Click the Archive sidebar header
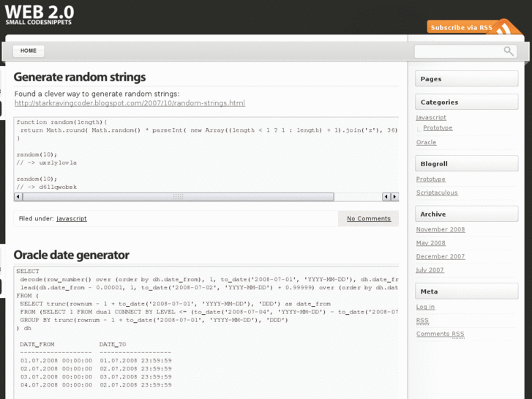 (467, 214)
